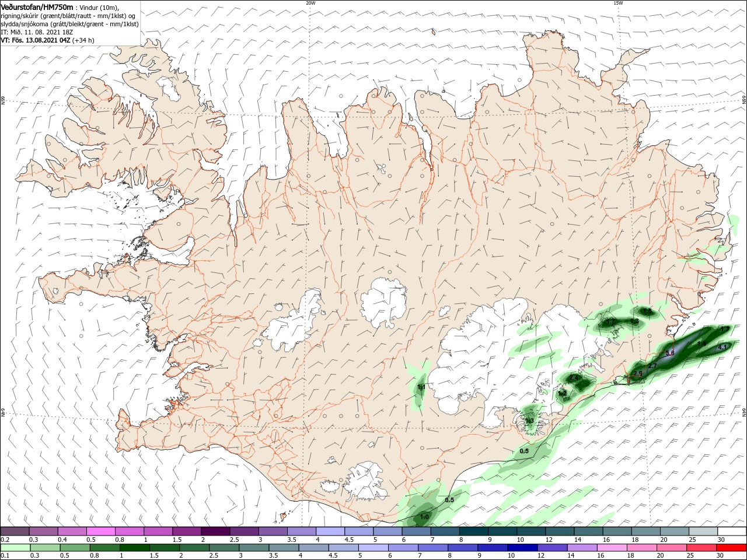The image size is (747, 560).
Task: Click the 1.1 precipitation value inland
Action: pos(421,387)
